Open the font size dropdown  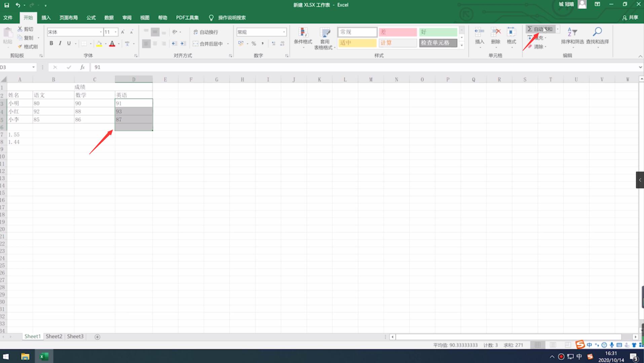coord(116,32)
